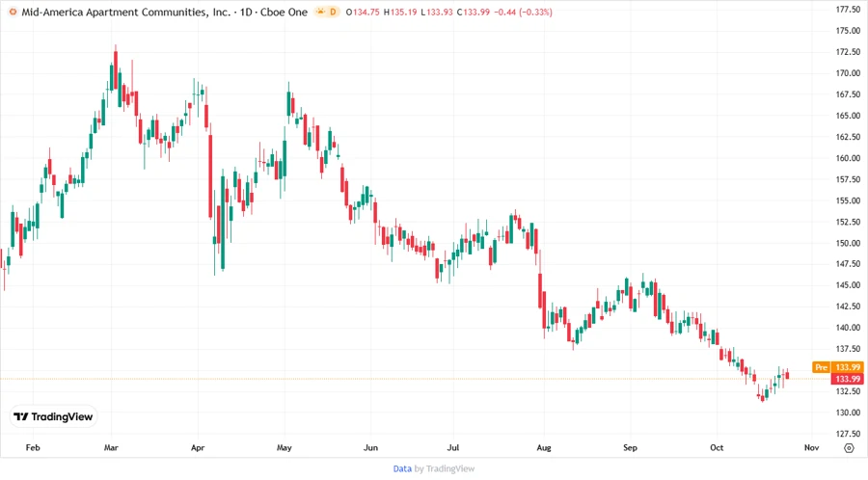
Task: Click the 147.50 price axis label
Action: 848,264
